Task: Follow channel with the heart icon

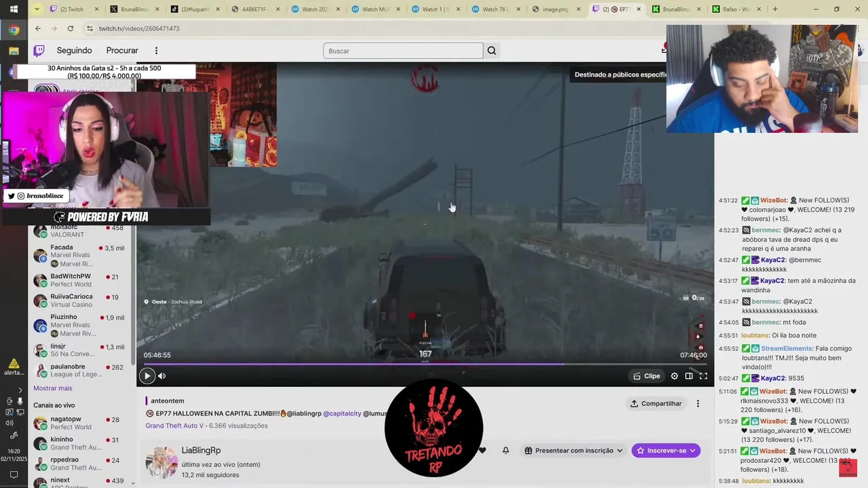Action: coord(482,451)
